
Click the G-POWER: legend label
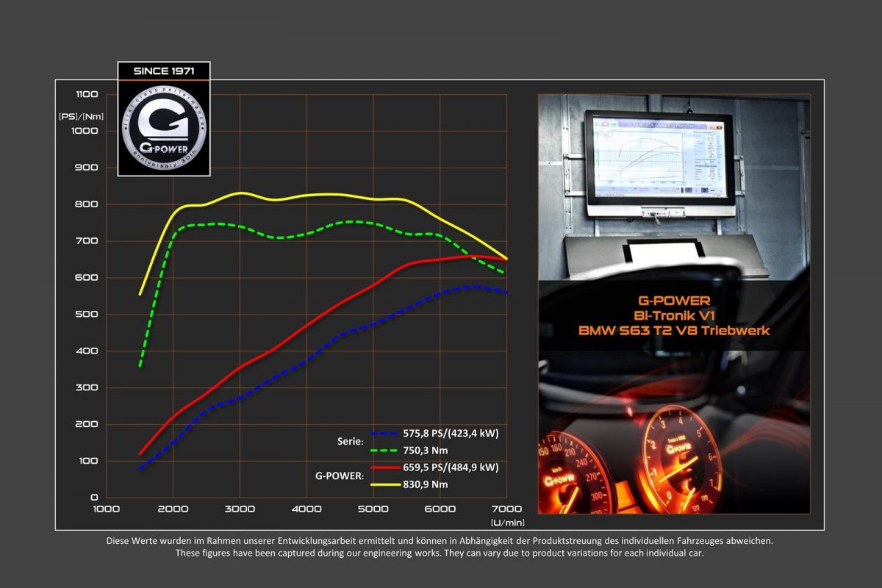tap(339, 476)
